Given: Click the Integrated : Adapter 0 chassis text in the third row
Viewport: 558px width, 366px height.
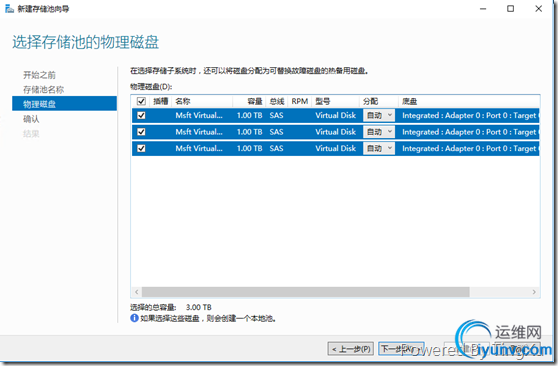Looking at the screenshot, I should 470,148.
